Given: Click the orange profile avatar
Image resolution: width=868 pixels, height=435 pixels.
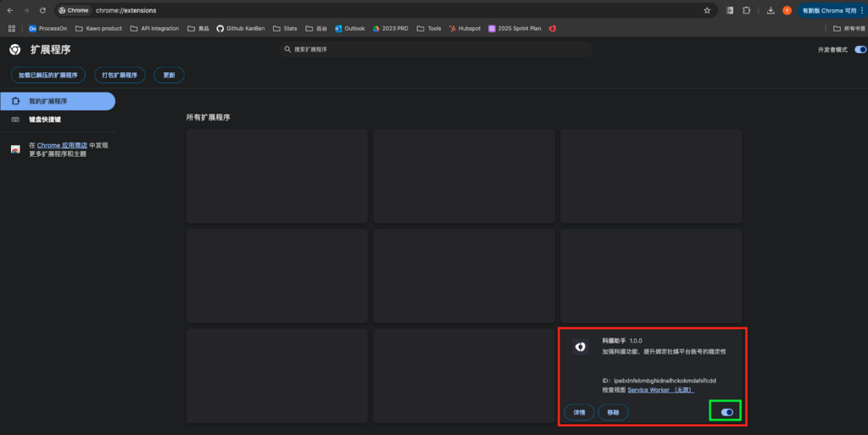Looking at the screenshot, I should click(x=787, y=10).
